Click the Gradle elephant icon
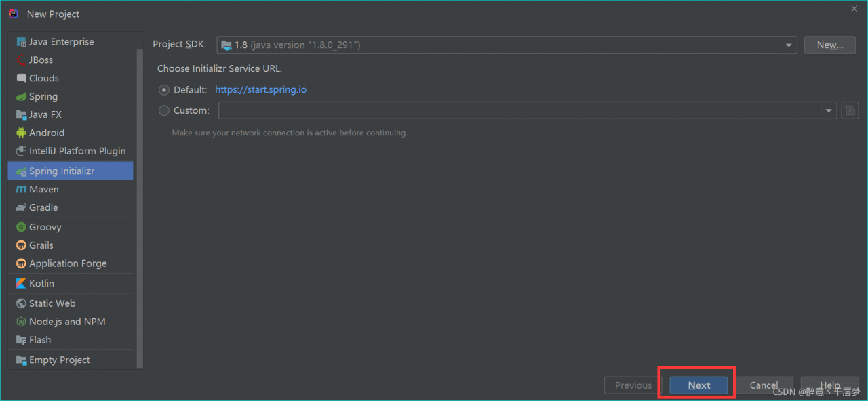The width and height of the screenshot is (868, 401). click(x=21, y=208)
